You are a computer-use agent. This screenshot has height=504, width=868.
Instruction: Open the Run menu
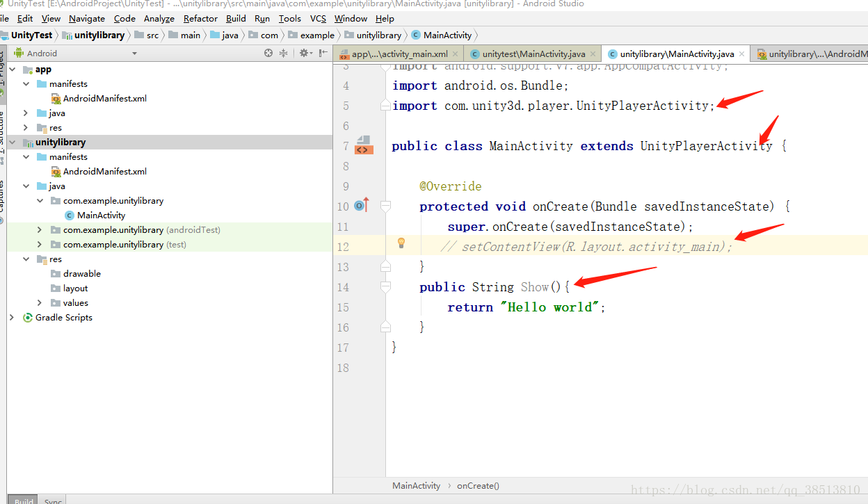tap(262, 19)
